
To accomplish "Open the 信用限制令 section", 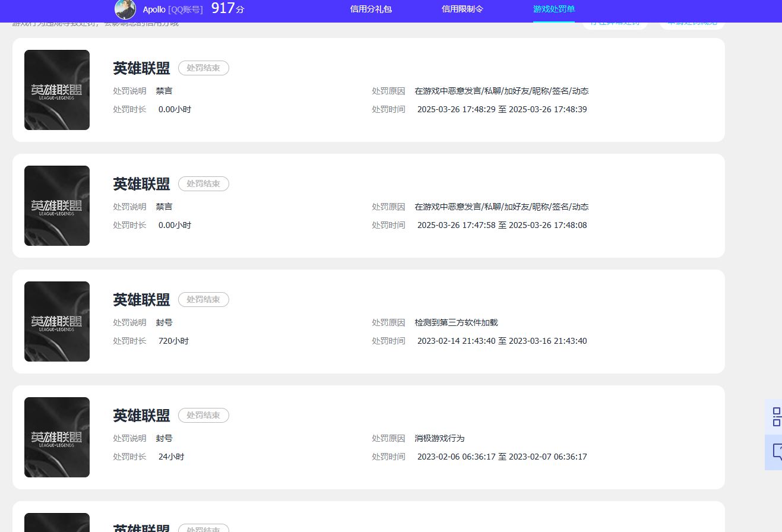I will click(462, 10).
